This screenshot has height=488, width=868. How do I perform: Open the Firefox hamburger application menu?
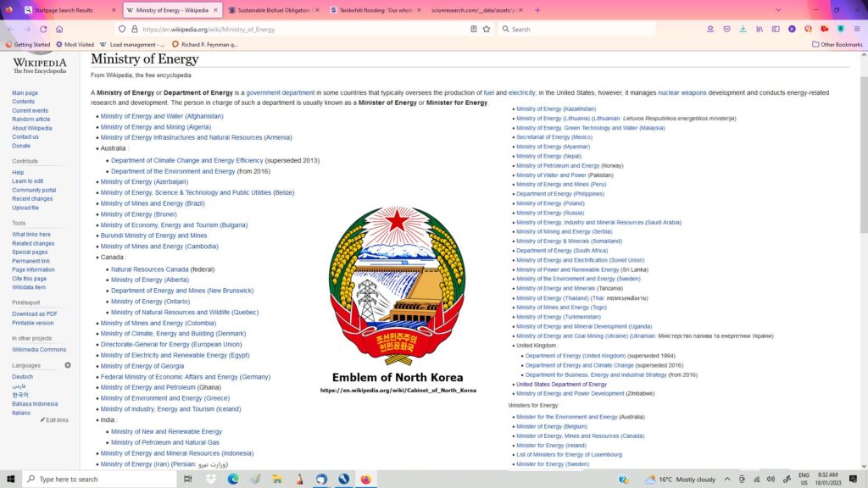point(857,29)
